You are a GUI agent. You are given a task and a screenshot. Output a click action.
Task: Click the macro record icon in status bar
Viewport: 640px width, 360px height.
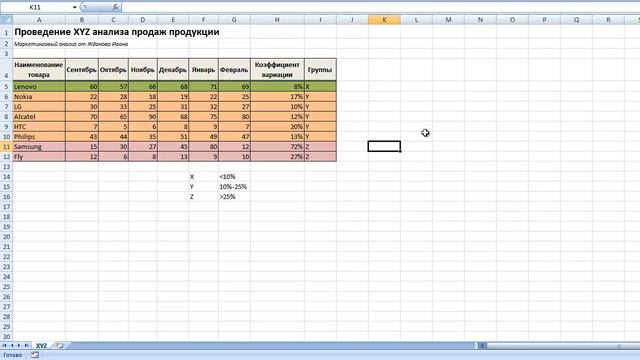[x=35, y=355]
